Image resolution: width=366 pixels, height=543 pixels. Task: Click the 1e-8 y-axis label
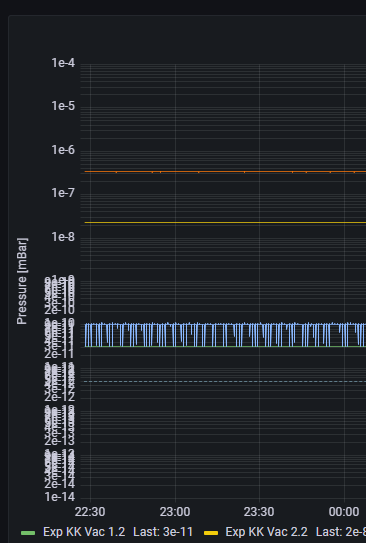[63, 237]
